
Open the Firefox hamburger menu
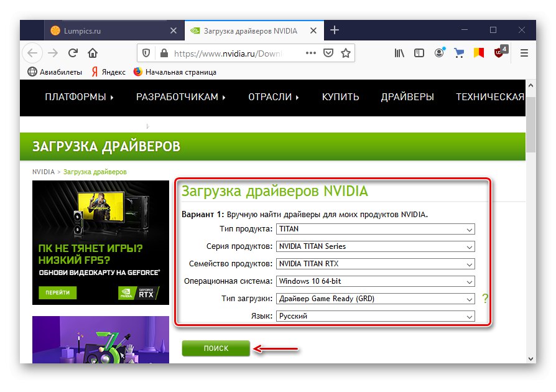(524, 54)
